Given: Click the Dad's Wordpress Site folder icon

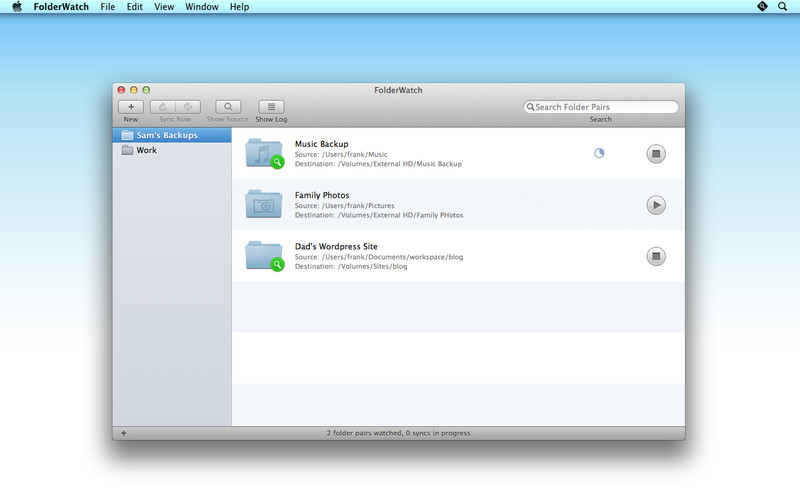Looking at the screenshot, I should pyautogui.click(x=264, y=256).
